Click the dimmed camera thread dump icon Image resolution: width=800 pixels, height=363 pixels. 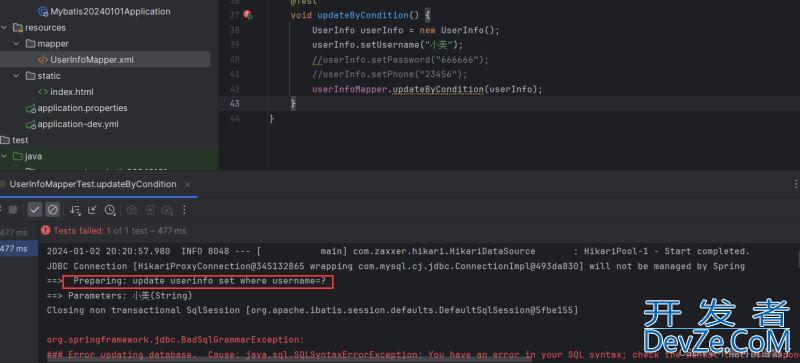(132, 210)
